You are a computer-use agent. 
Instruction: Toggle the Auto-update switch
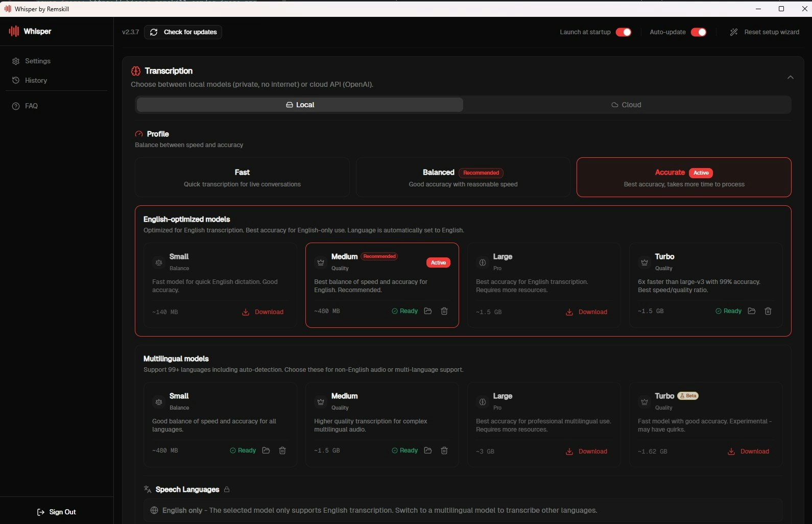tap(699, 32)
